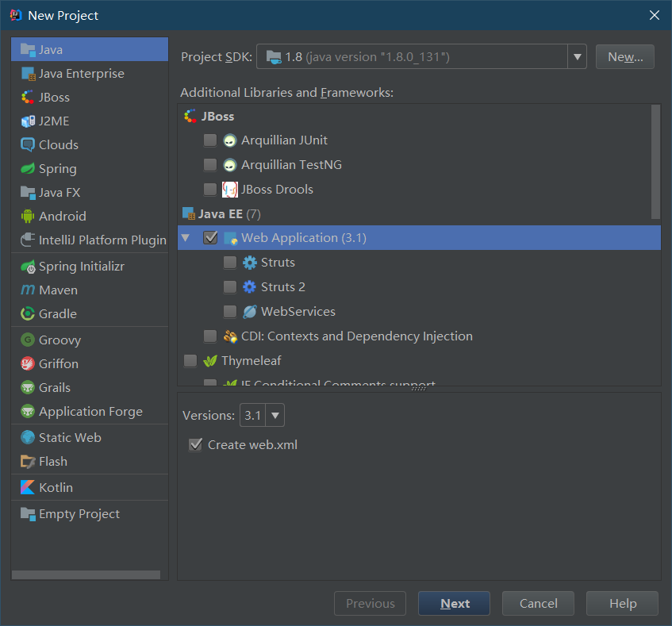672x626 pixels.
Task: Click the Groovy icon
Action: (28, 340)
